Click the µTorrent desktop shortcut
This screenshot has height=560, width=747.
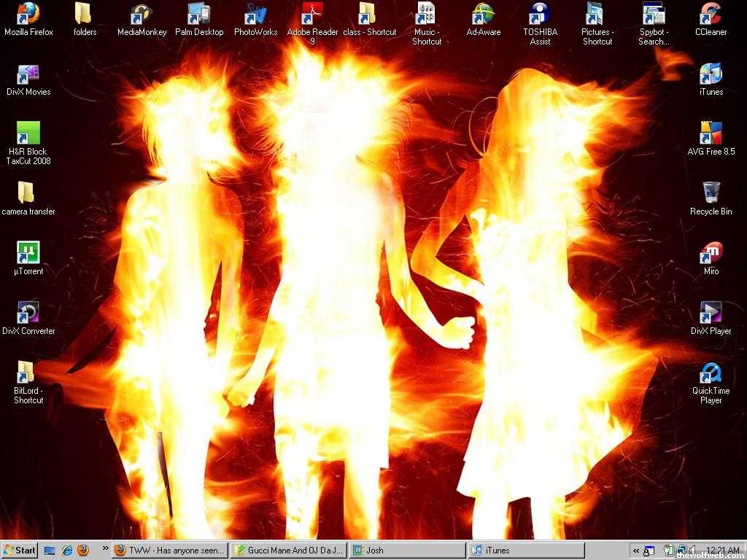click(28, 253)
